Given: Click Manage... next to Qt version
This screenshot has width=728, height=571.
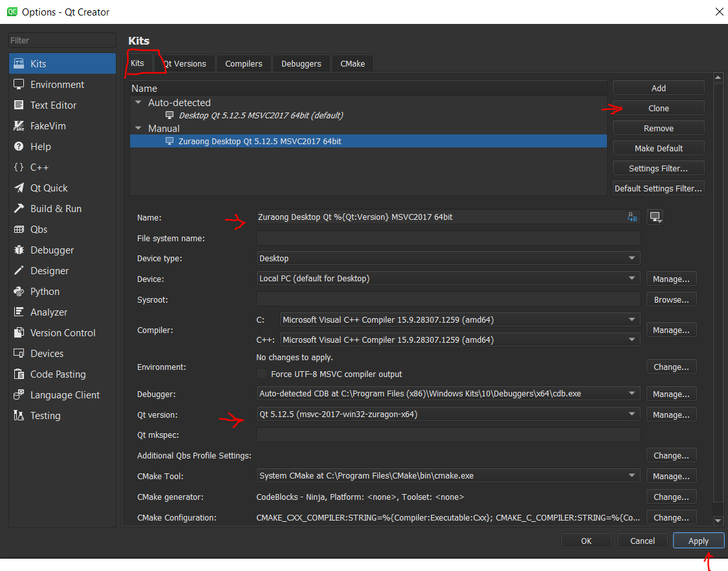Looking at the screenshot, I should 671,415.
